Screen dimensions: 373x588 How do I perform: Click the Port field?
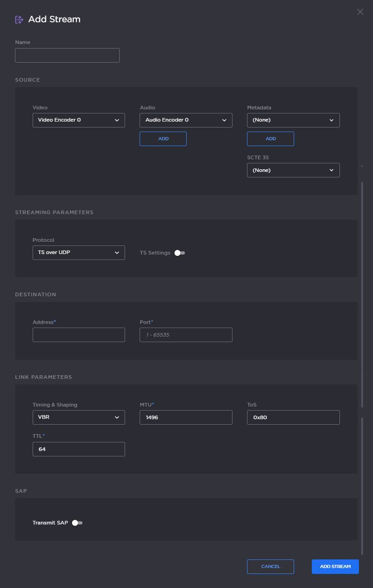pyautogui.click(x=186, y=334)
